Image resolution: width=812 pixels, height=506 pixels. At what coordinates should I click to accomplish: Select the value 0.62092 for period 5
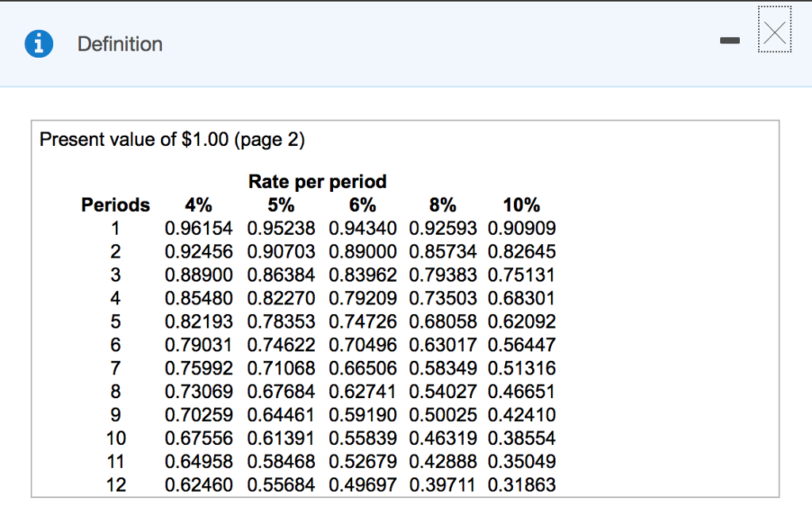(521, 321)
